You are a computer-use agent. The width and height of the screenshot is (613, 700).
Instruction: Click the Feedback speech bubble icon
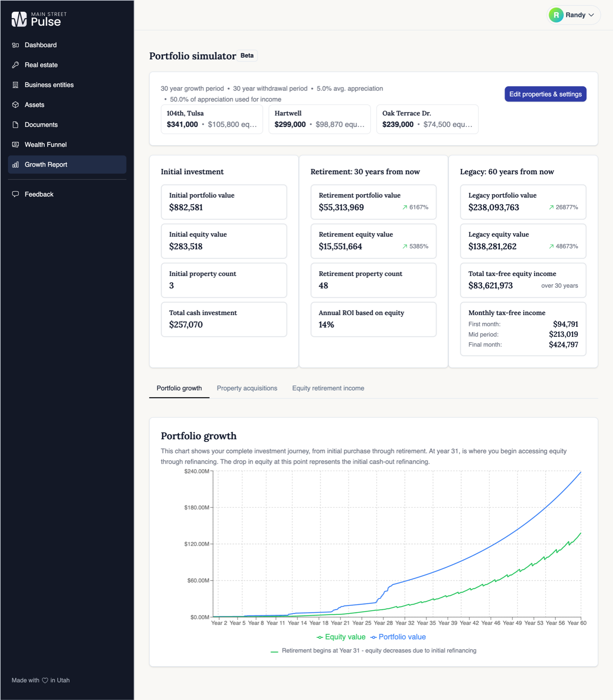pyautogui.click(x=15, y=194)
